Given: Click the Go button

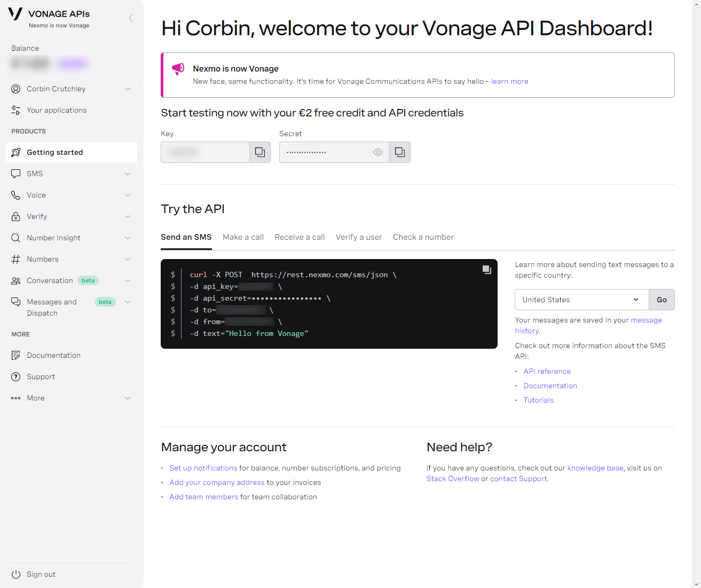Looking at the screenshot, I should [661, 300].
